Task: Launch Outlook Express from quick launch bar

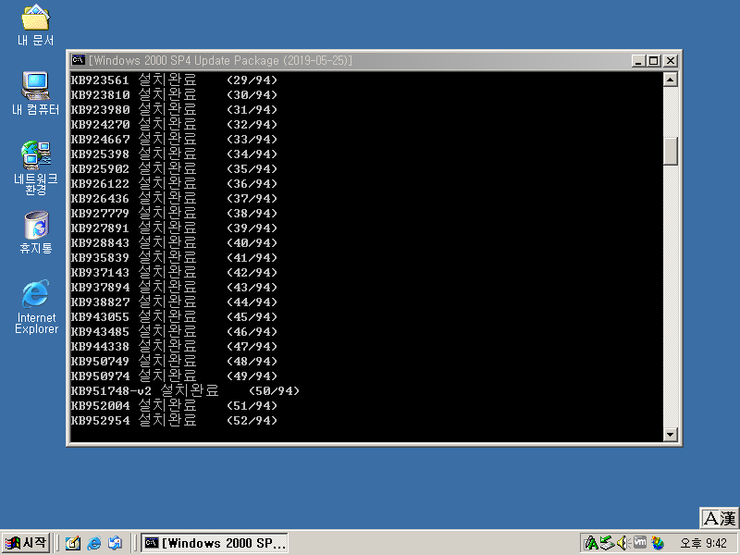Action: 115,543
